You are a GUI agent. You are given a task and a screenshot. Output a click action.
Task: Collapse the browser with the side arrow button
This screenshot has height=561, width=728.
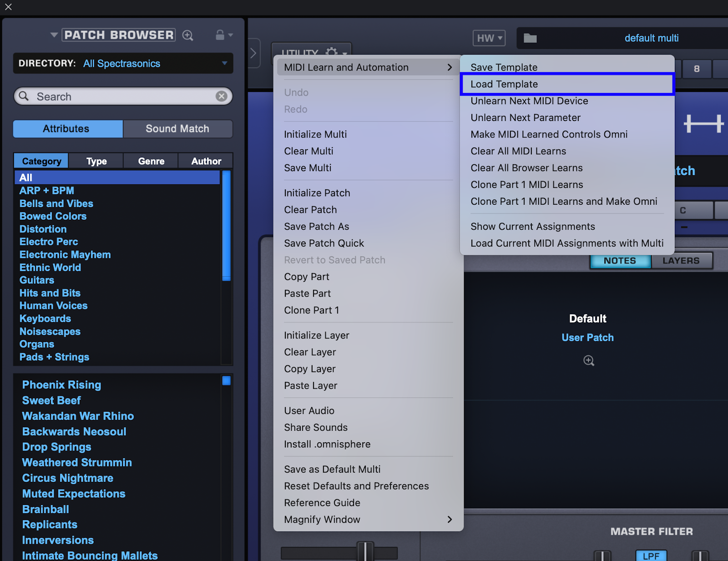[x=254, y=53]
